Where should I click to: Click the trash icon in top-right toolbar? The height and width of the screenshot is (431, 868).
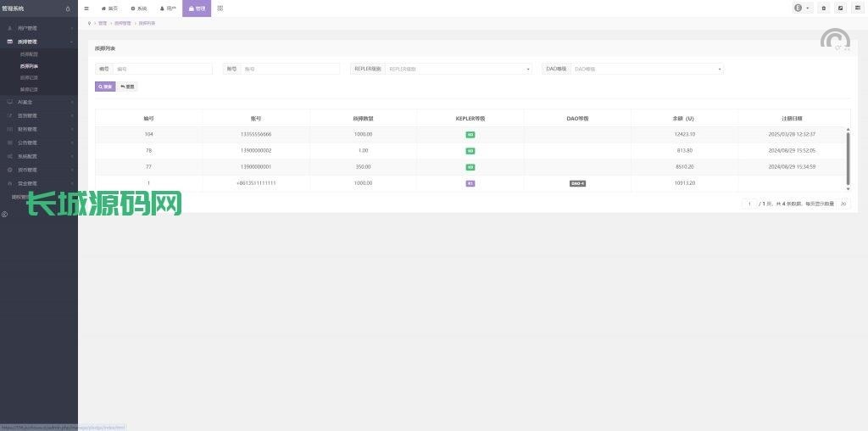pyautogui.click(x=823, y=8)
